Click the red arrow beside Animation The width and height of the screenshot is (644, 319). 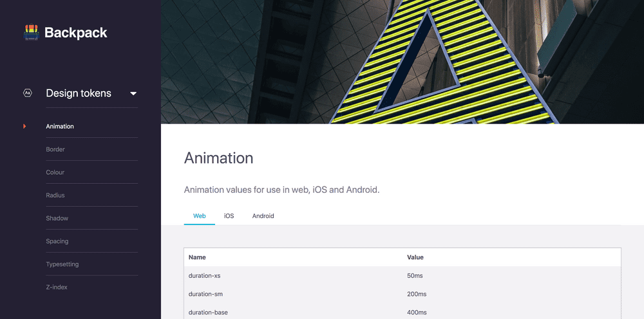tap(24, 126)
